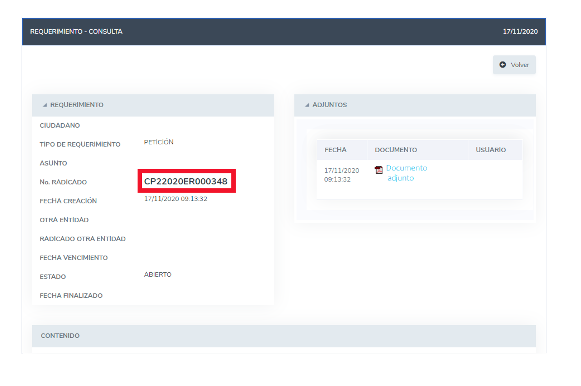Click the FECHA CREACIÓN timestamp value
581x386 pixels.
tap(176, 199)
